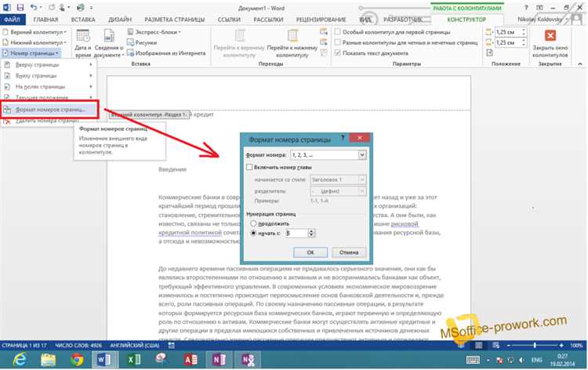
Task: Undo the last action in the title bar
Action: point(34,7)
